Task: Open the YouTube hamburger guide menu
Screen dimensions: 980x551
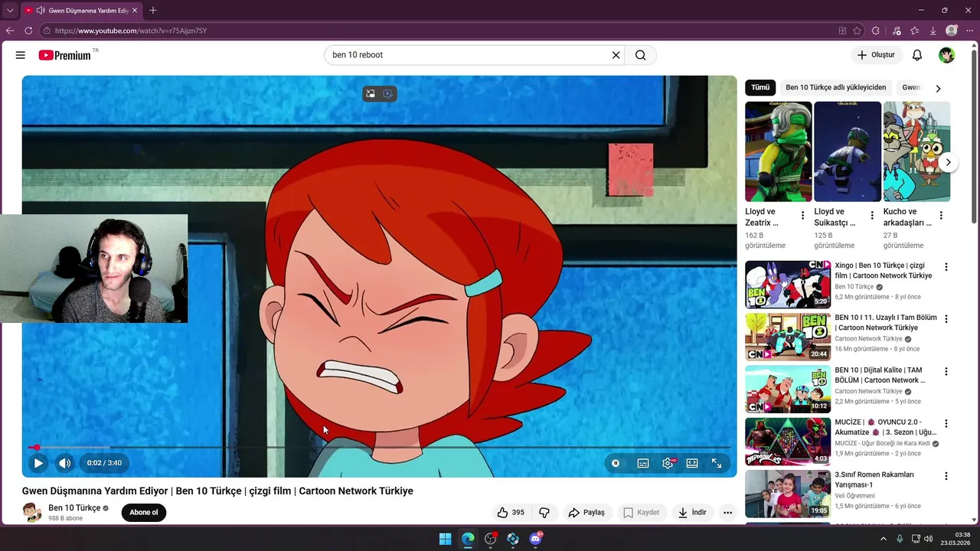Action: click(21, 55)
